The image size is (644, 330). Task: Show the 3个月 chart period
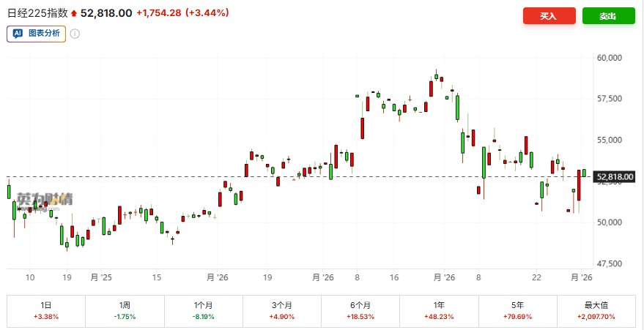coord(282,311)
